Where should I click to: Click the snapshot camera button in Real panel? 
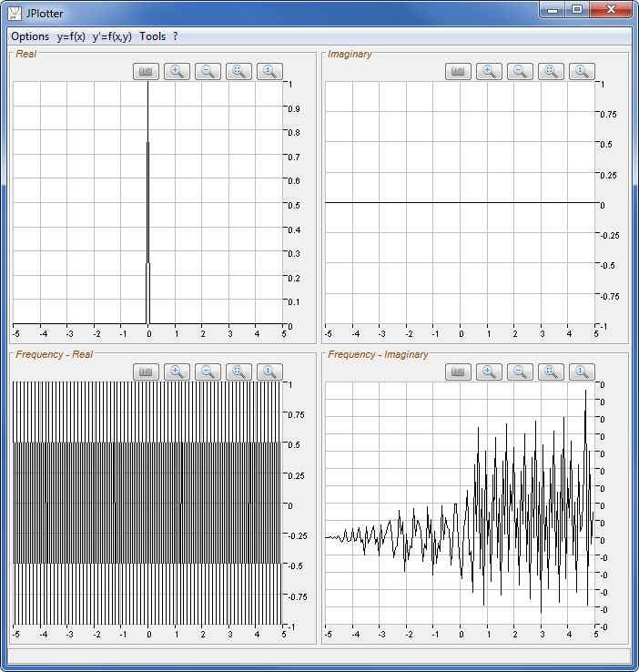[147, 71]
